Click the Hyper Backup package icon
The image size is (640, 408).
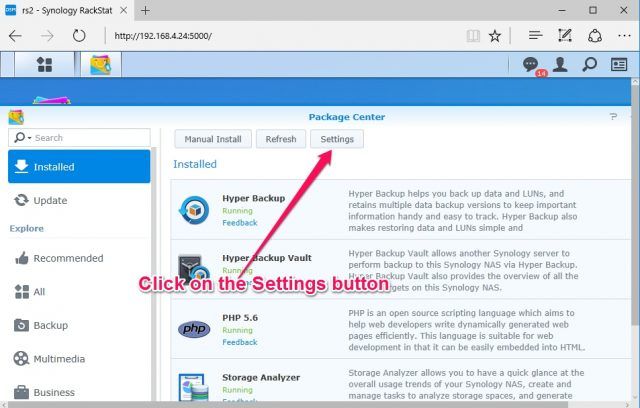194,210
